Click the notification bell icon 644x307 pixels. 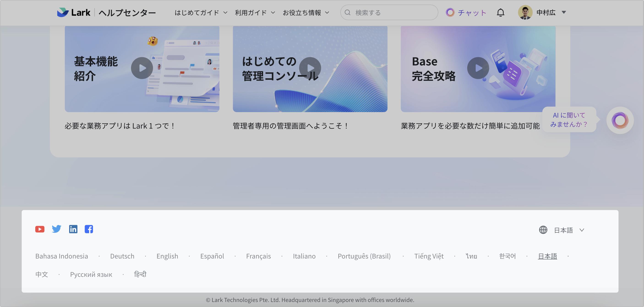pyautogui.click(x=500, y=12)
